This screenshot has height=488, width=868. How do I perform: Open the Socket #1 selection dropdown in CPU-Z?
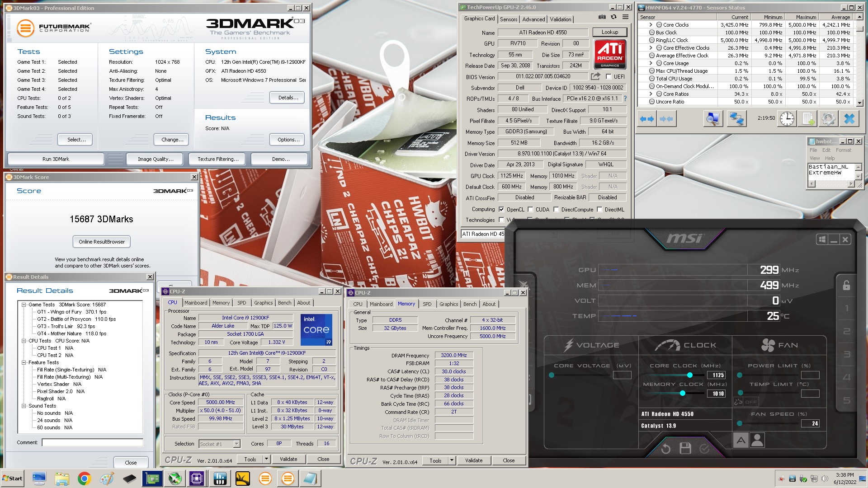[236, 444]
